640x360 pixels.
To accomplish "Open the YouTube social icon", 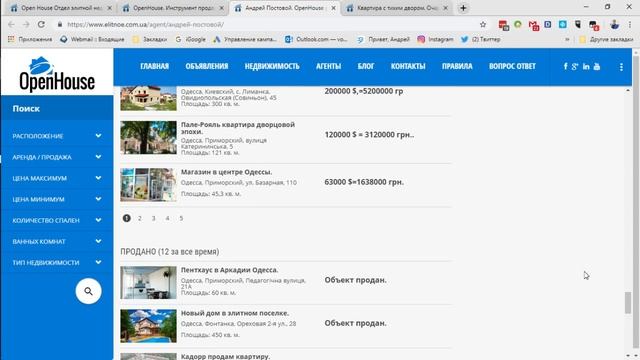I will pos(597,67).
